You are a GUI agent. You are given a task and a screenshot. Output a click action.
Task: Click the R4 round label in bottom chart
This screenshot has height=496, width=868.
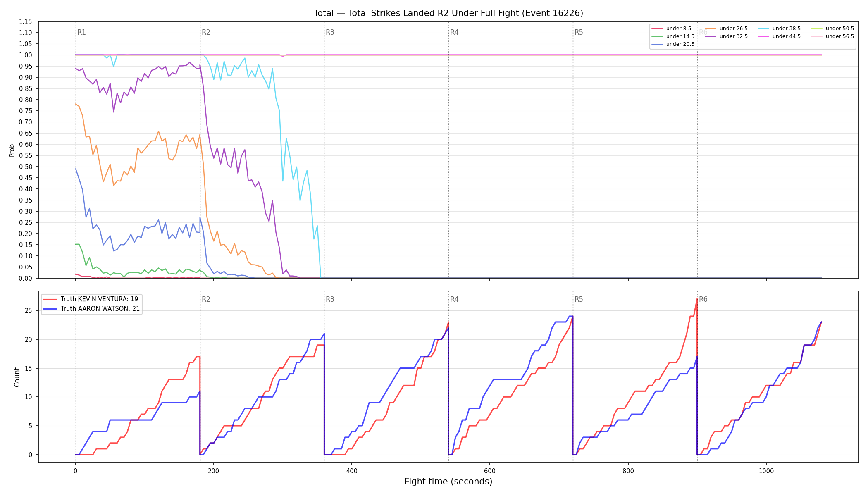tap(454, 299)
